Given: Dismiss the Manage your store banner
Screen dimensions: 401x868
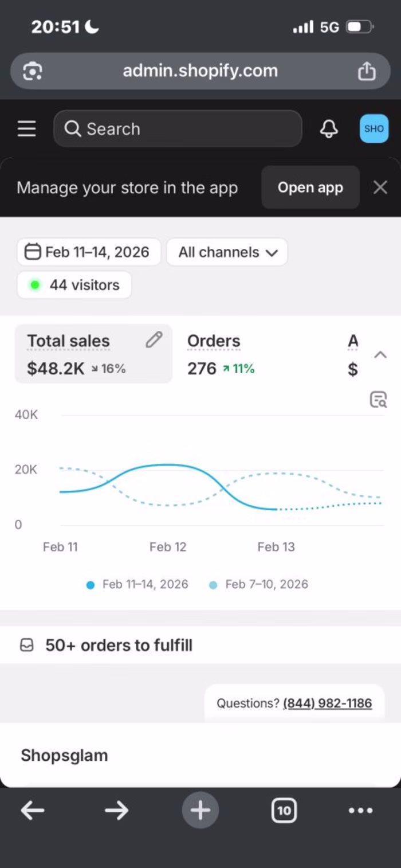Looking at the screenshot, I should tap(380, 187).
